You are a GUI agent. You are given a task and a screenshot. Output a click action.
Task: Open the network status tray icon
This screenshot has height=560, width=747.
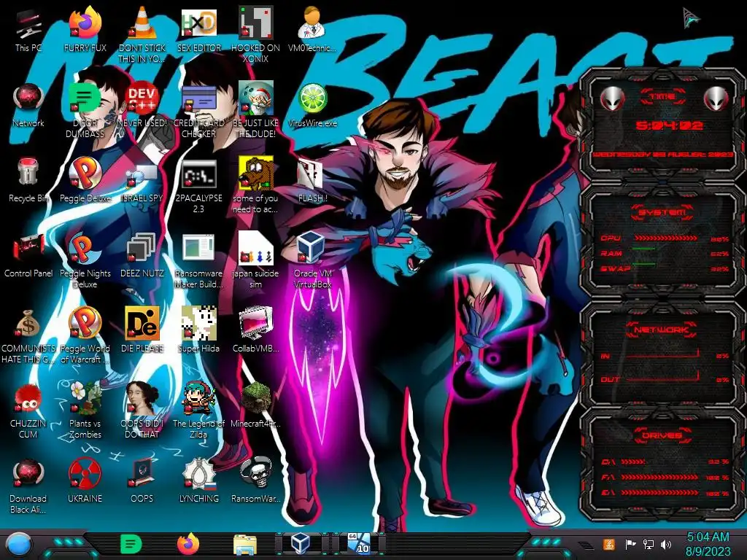point(649,544)
